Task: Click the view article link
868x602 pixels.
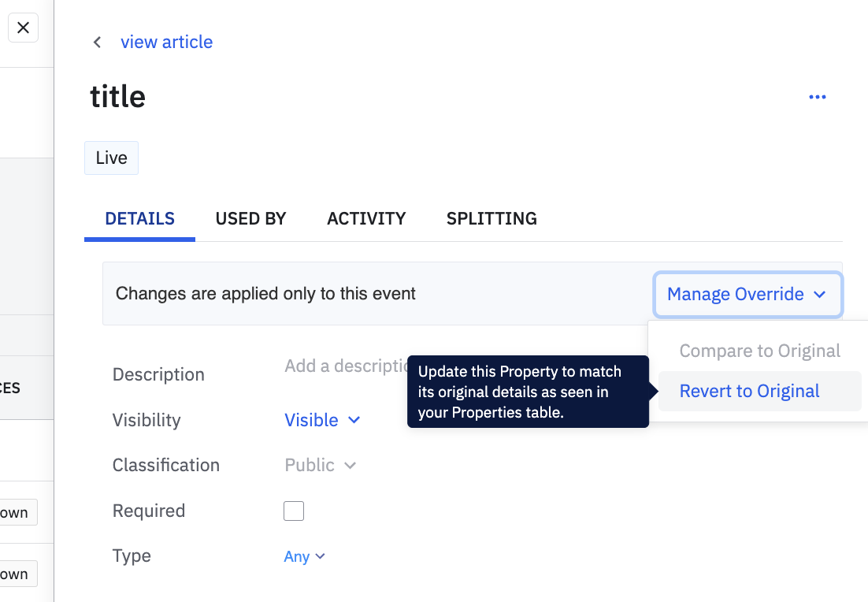Action: (x=166, y=43)
